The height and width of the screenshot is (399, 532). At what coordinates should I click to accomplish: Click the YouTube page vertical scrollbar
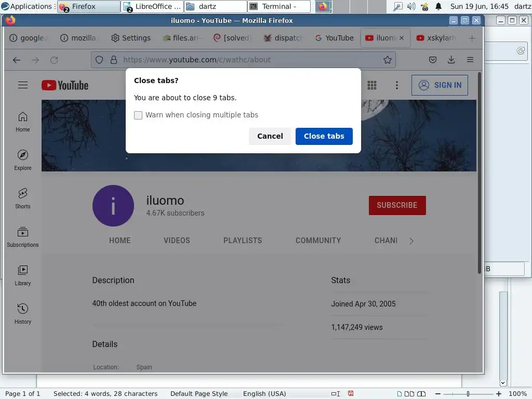(480, 173)
